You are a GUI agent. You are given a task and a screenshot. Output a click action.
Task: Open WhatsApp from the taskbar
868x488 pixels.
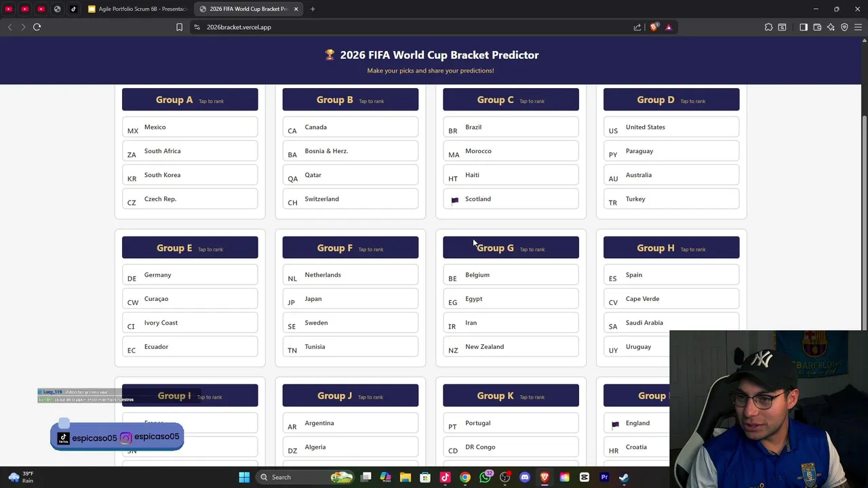point(485,477)
